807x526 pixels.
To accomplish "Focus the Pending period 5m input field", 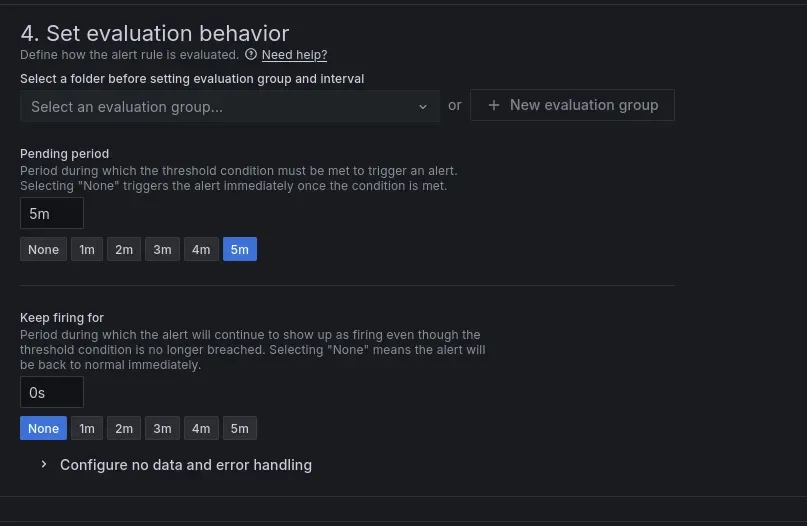I will pos(52,213).
